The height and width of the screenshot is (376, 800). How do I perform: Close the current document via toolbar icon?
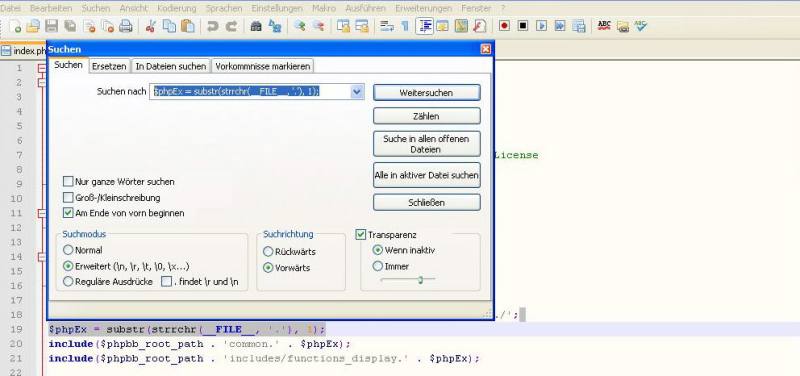pos(89,26)
